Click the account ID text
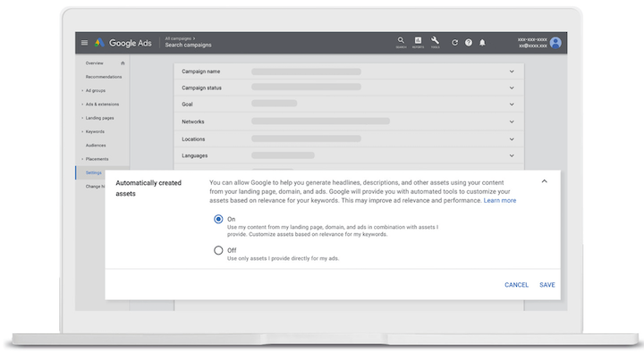The image size is (644, 352). coord(532,40)
